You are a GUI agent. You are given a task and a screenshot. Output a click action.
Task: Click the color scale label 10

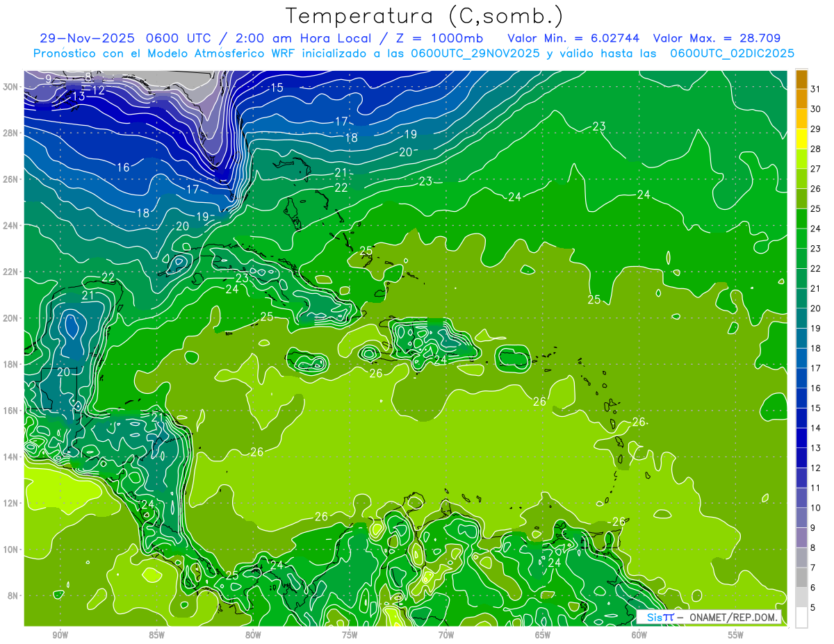(815, 508)
